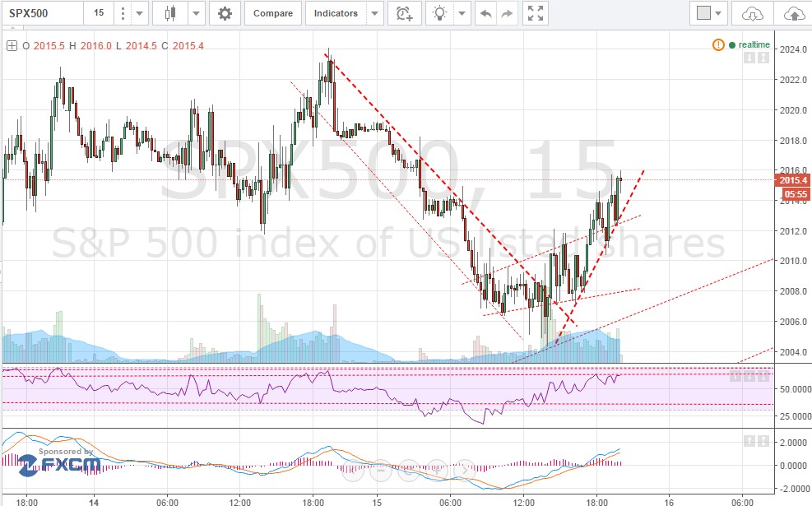Click the close value C 2015.4
Viewport: 812px width, 506px height.
click(183, 45)
